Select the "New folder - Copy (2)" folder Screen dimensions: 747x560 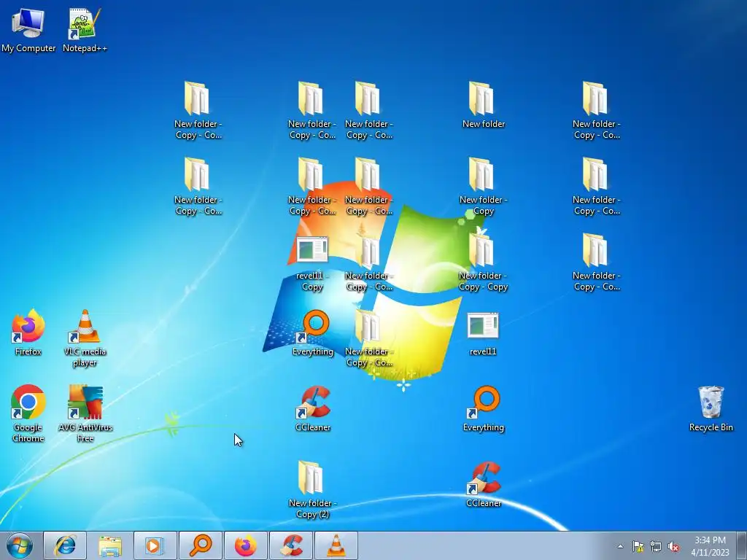312,489
